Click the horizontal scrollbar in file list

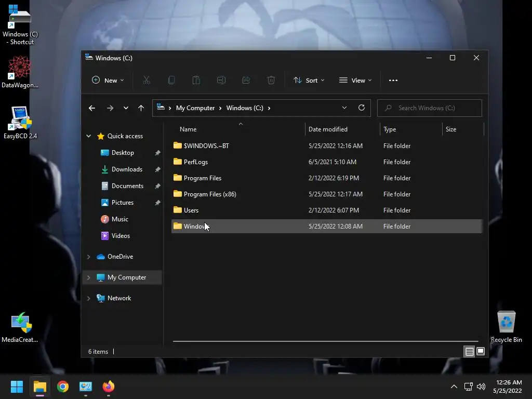(325, 341)
